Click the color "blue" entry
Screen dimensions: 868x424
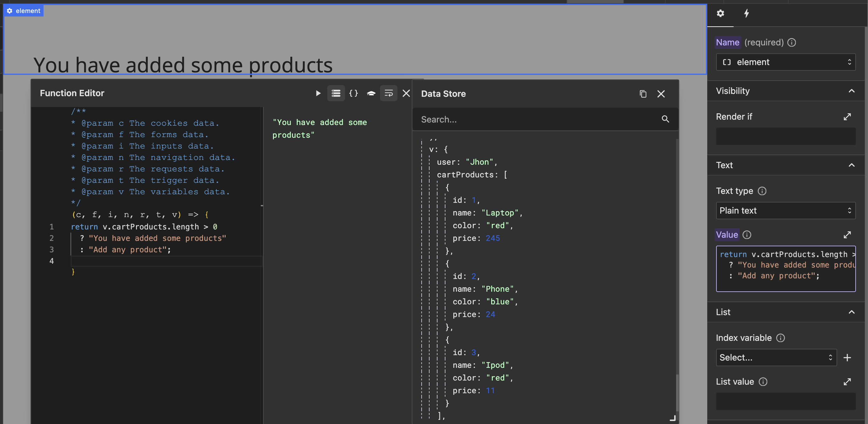(485, 301)
